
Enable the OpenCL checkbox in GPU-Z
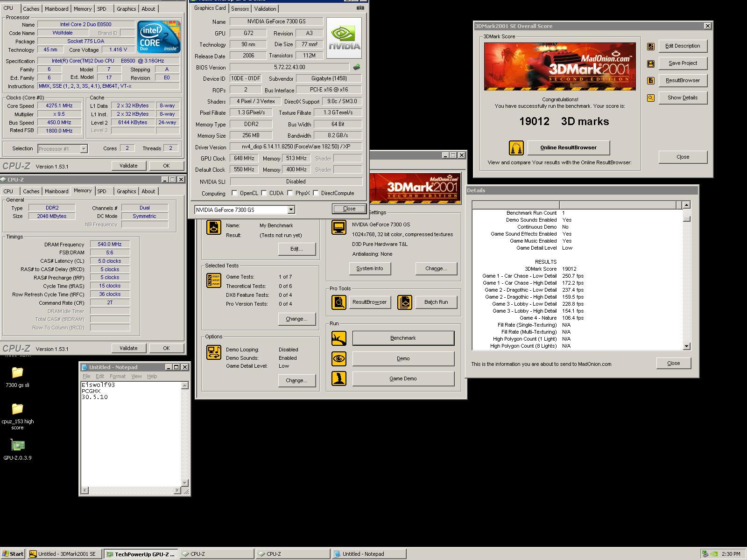click(x=234, y=193)
